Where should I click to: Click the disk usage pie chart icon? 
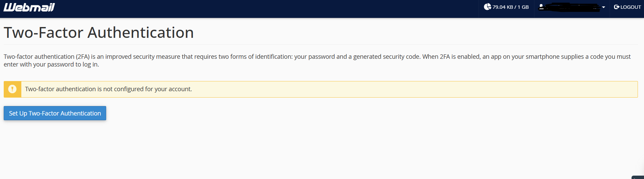pyautogui.click(x=487, y=7)
